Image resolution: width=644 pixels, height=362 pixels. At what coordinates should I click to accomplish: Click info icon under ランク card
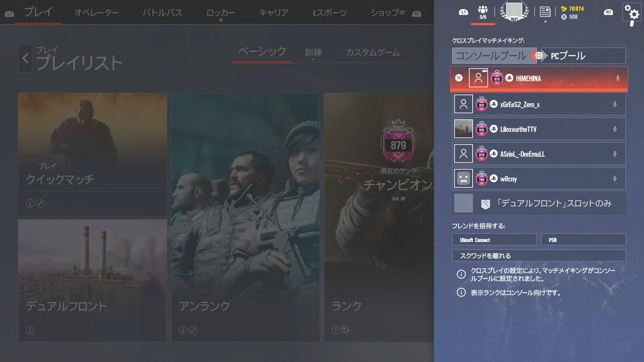[335, 330]
